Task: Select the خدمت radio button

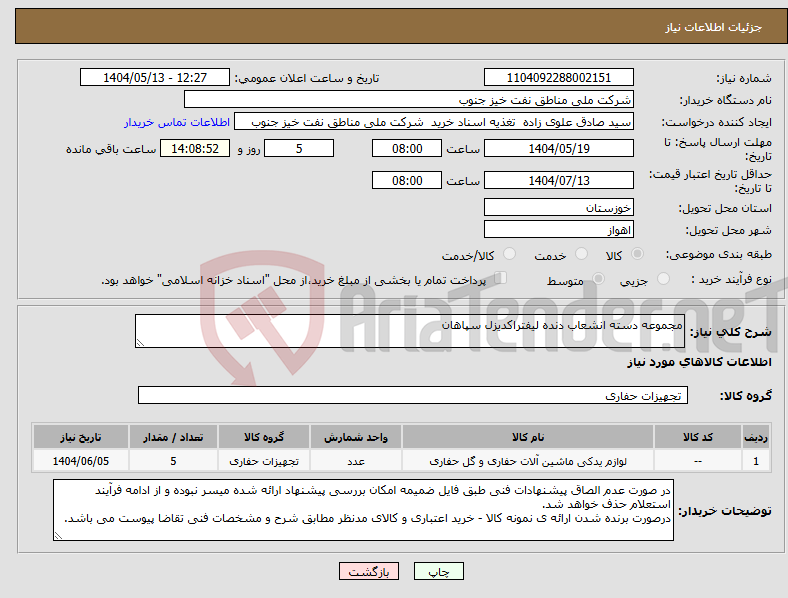Action: tap(581, 254)
